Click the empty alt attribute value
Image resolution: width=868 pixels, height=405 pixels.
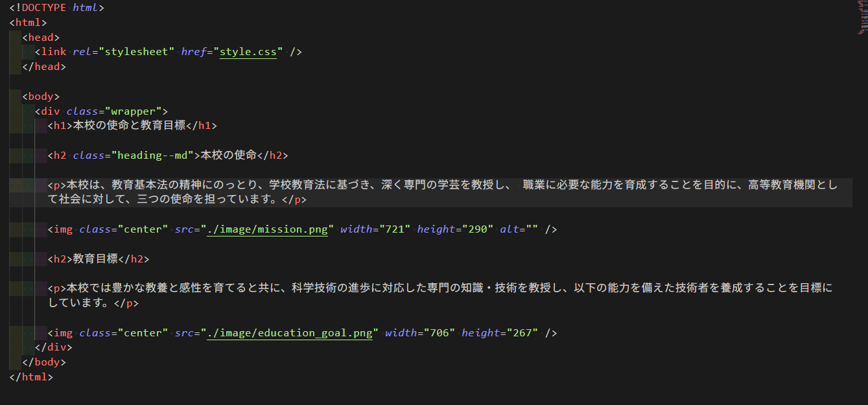[x=533, y=229]
